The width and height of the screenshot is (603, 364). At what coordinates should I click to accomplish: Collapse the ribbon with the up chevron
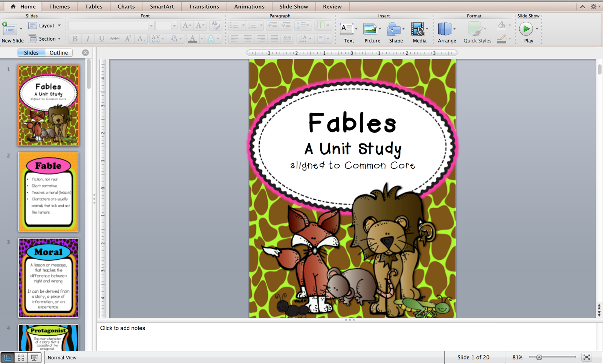click(x=583, y=6)
